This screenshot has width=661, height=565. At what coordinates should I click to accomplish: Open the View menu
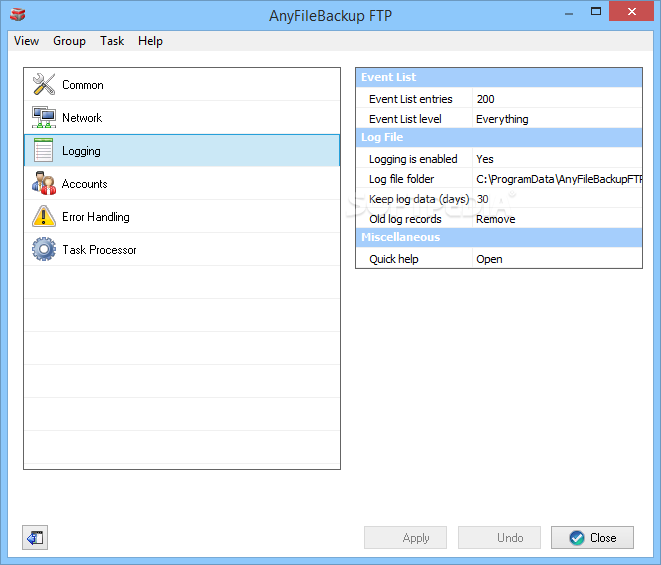[x=26, y=41]
